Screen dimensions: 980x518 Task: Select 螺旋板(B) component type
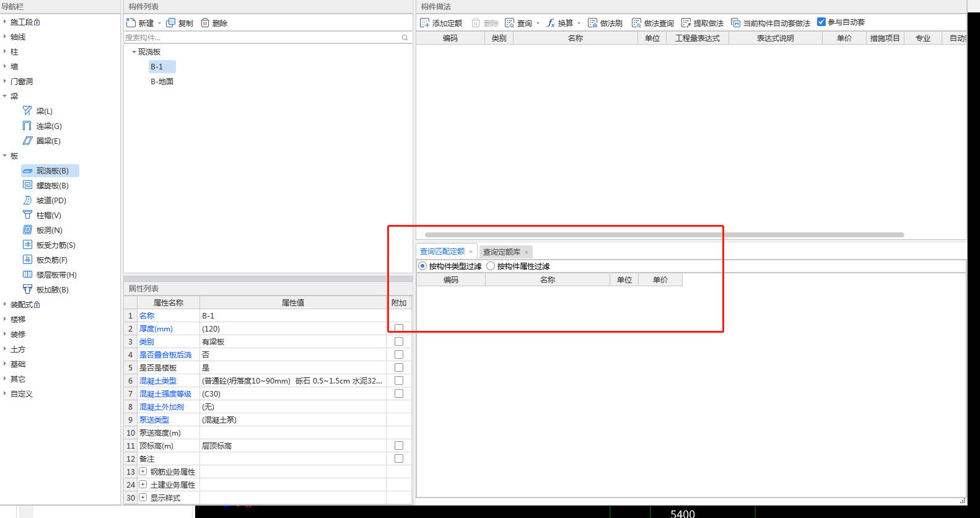[x=52, y=185]
